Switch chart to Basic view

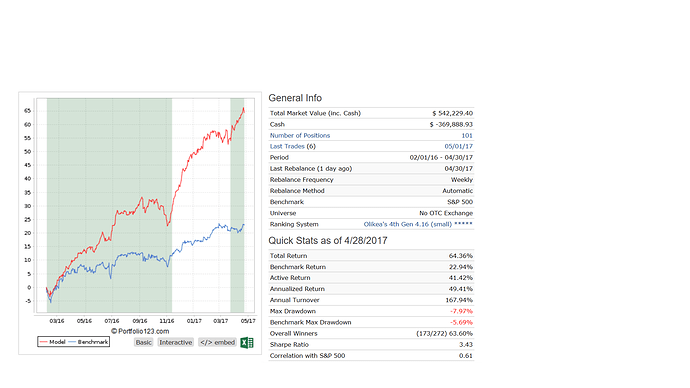tap(143, 342)
